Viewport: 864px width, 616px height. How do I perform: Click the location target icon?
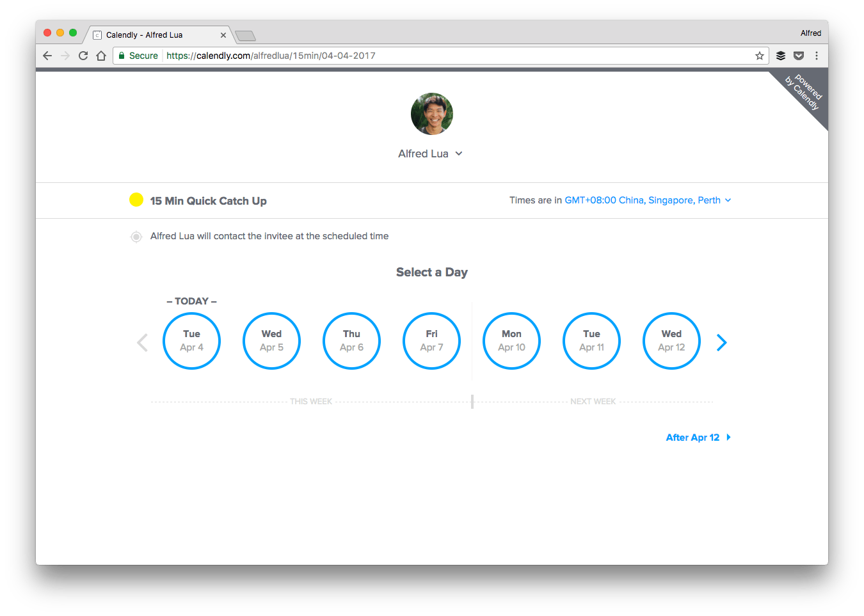[x=136, y=237]
